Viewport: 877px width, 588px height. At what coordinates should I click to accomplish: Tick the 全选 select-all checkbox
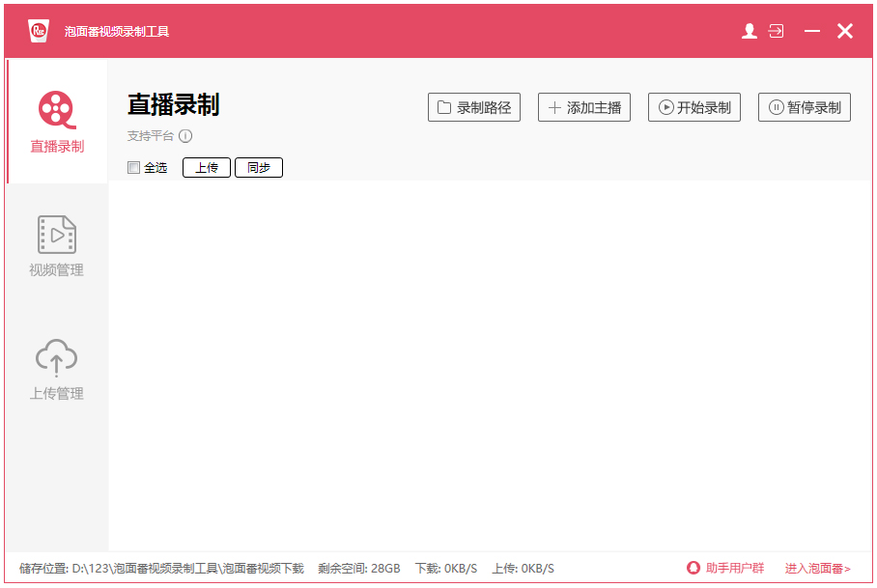[134, 168]
